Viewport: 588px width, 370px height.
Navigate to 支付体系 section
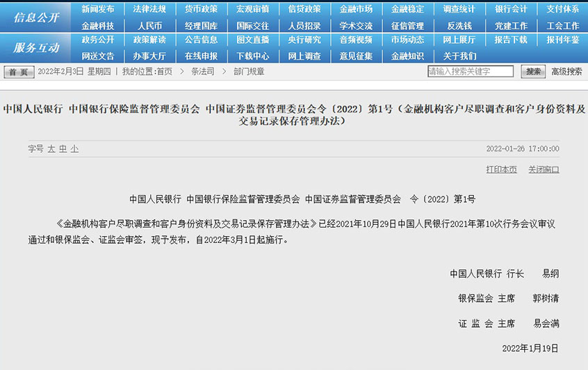click(x=562, y=9)
